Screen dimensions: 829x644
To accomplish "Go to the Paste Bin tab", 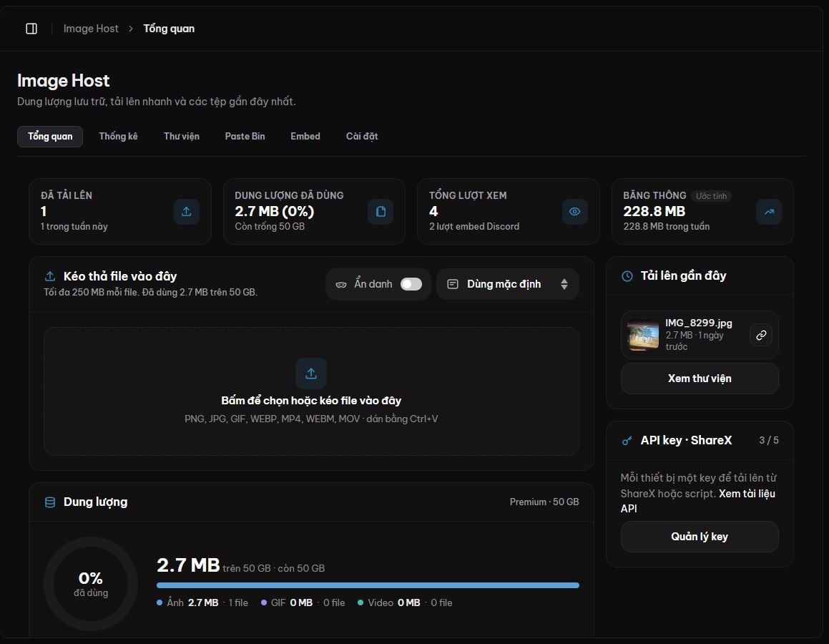I will [245, 137].
